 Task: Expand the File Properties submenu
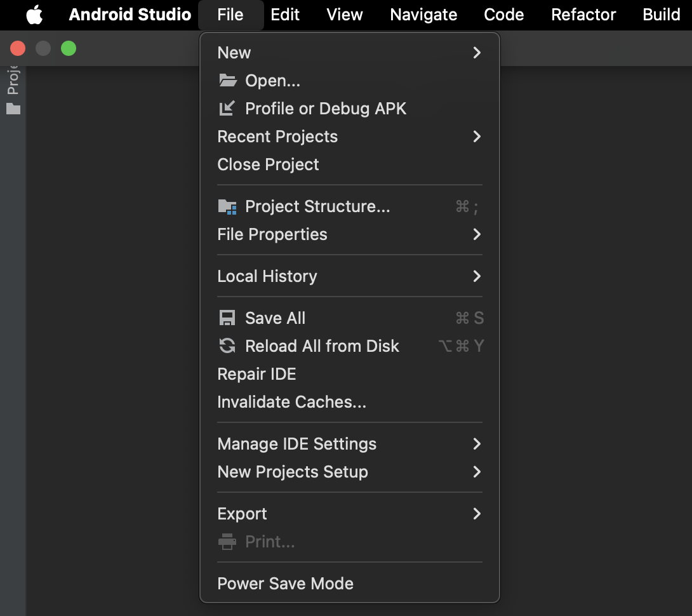pos(350,234)
